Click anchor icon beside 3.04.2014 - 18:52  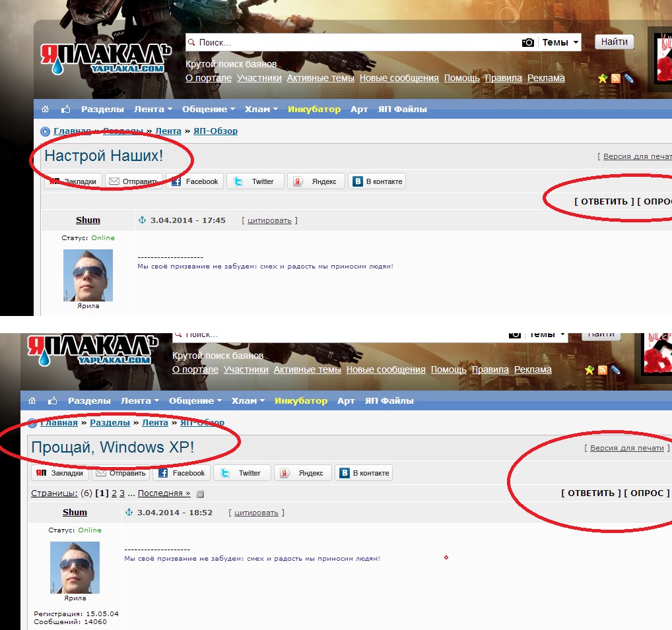129,512
